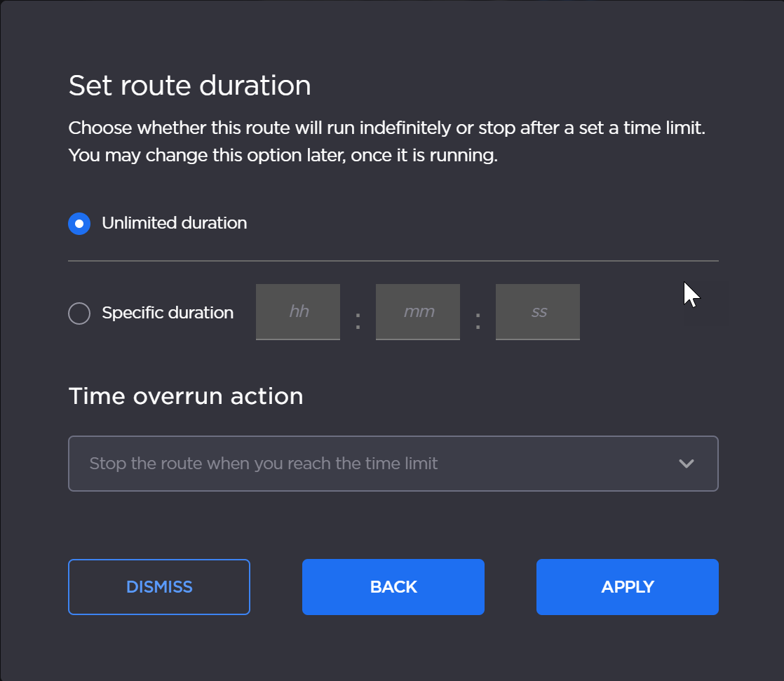Click the mm minutes input field

[417, 312]
